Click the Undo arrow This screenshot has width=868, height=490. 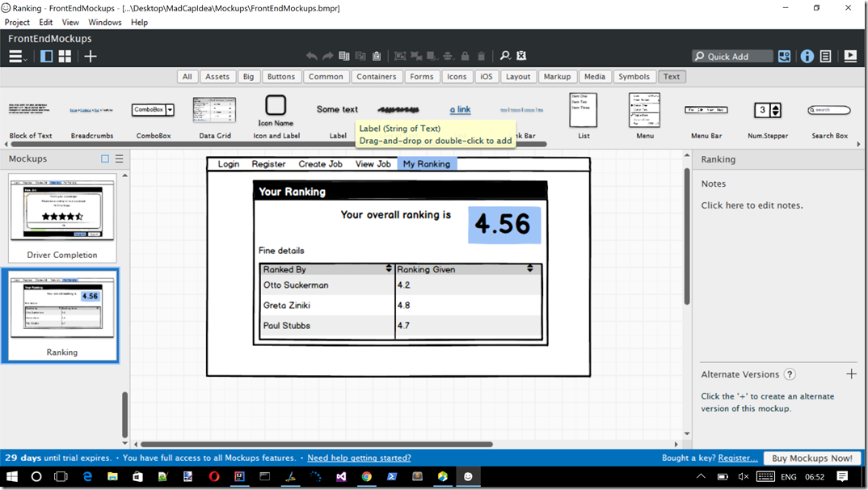312,56
